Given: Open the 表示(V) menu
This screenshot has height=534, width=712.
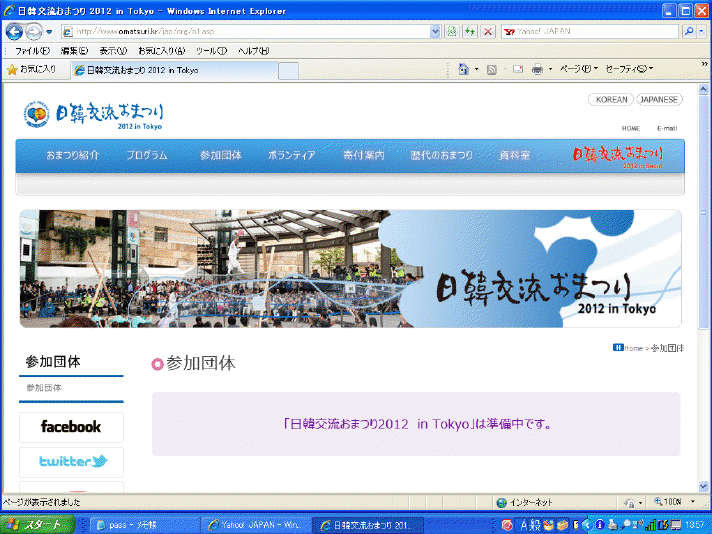Looking at the screenshot, I should tap(113, 51).
